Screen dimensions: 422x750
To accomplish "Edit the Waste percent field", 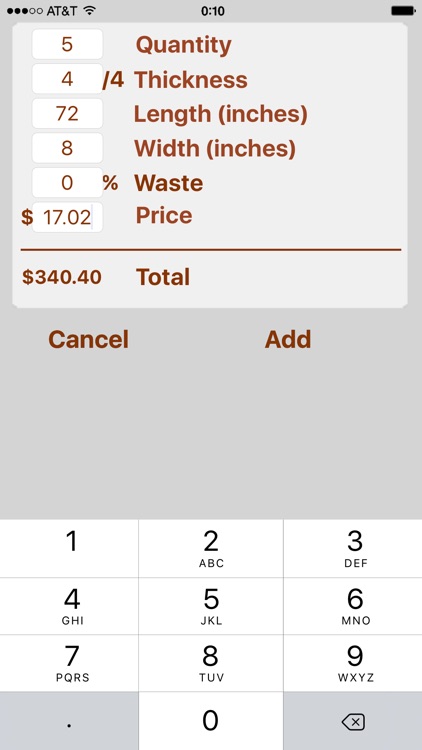I will coord(67,182).
